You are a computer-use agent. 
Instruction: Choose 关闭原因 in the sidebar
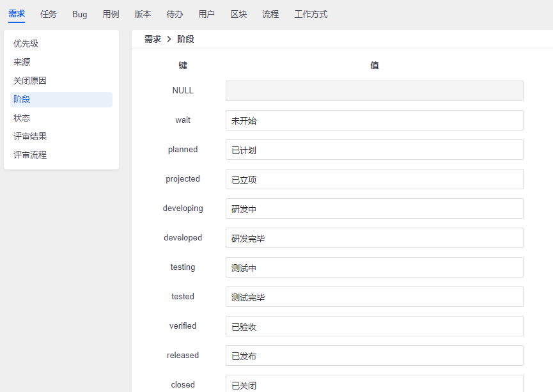tap(30, 81)
